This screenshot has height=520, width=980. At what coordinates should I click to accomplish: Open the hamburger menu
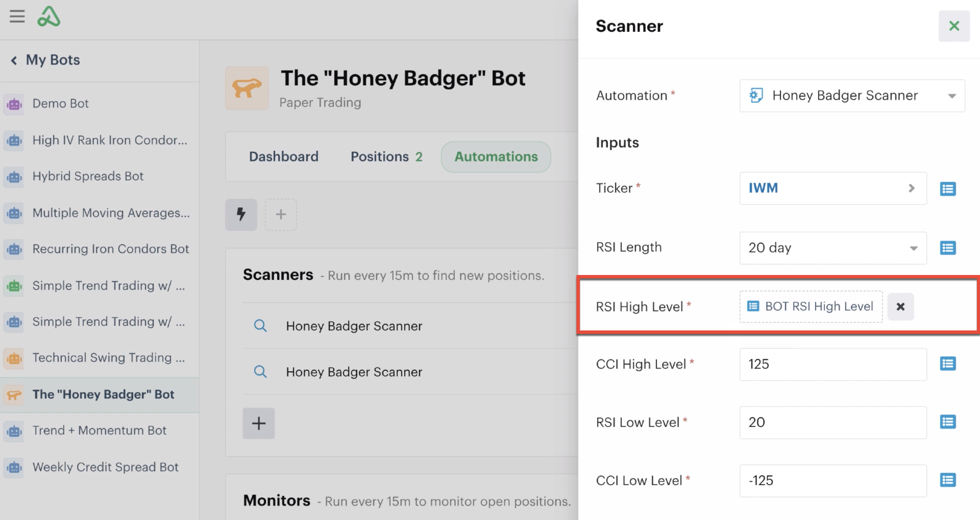[x=17, y=16]
